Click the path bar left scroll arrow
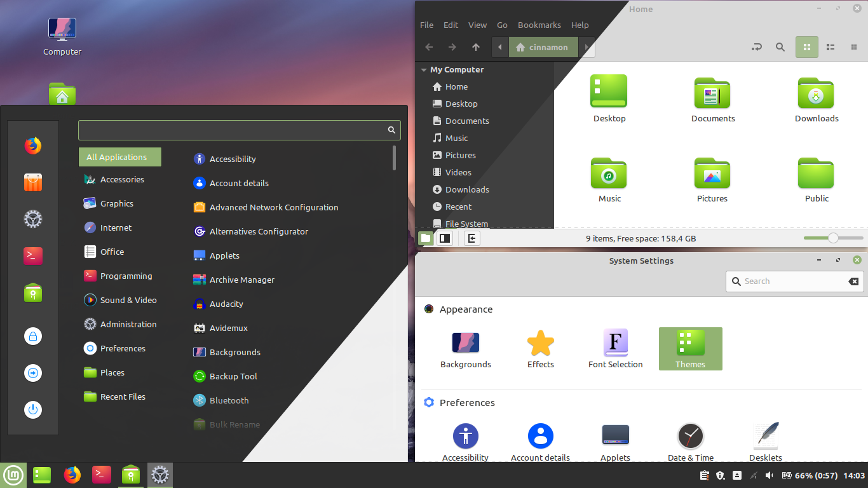The height and width of the screenshot is (488, 868). [x=500, y=47]
